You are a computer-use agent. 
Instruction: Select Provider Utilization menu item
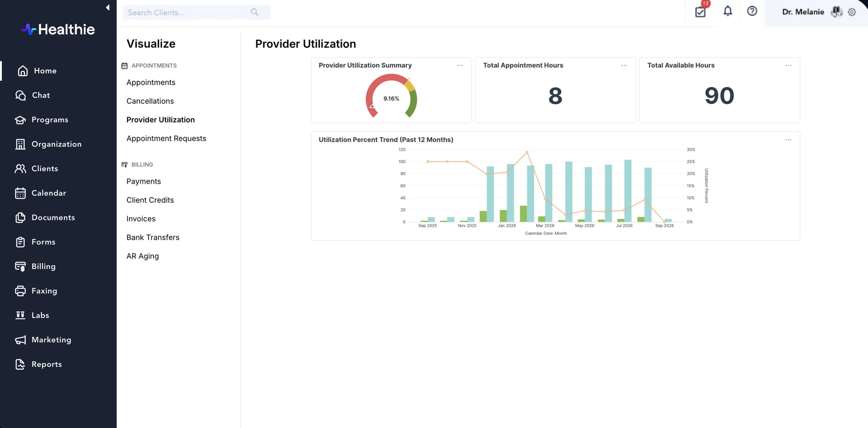coord(160,120)
